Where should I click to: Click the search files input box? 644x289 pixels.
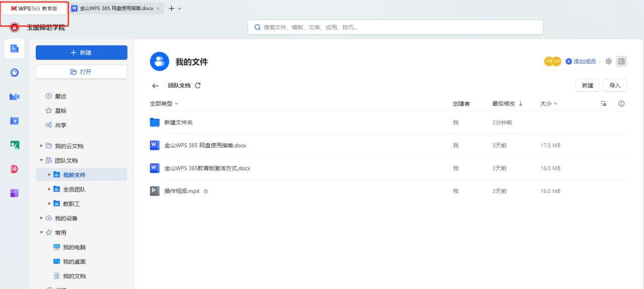point(395,27)
